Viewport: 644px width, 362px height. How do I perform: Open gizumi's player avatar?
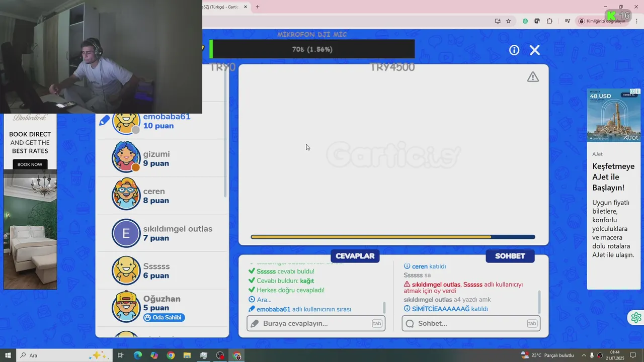click(126, 157)
